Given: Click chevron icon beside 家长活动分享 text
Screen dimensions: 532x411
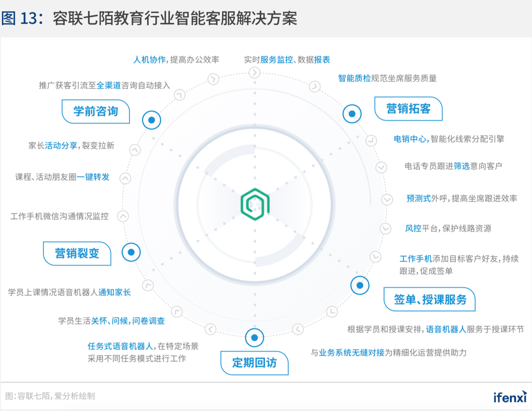Looking at the screenshot, I should (x=135, y=150).
